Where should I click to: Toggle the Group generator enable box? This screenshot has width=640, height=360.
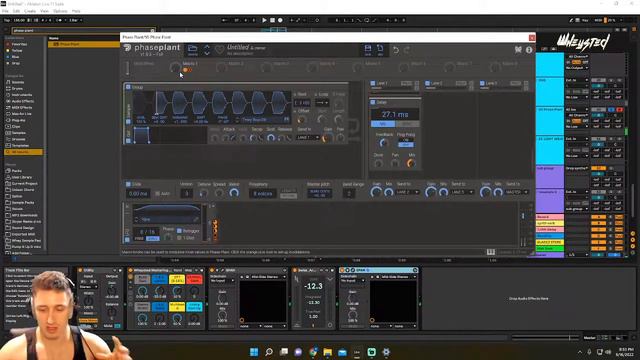coord(128,87)
